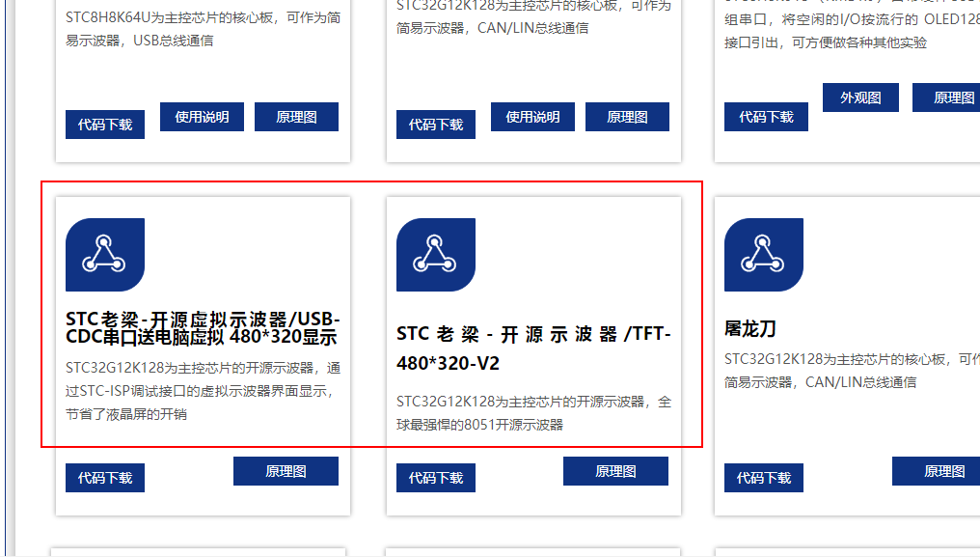980x557 pixels.
Task: Click 代码下载 for the USB-CDC virtual oscilloscope
Action: [105, 478]
